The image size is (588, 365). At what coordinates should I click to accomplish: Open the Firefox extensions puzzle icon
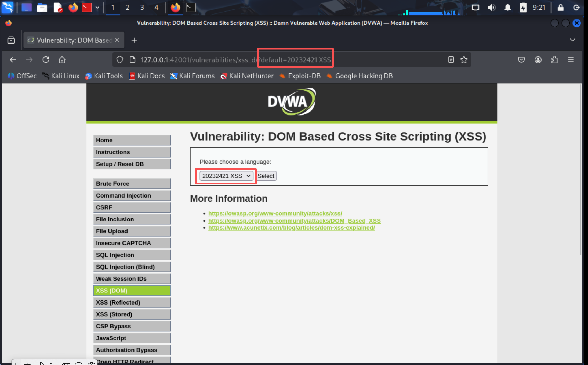[554, 60]
